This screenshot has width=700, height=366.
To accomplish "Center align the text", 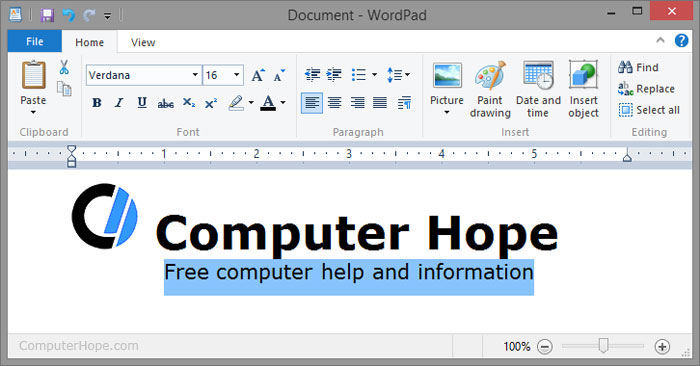I will [x=334, y=103].
